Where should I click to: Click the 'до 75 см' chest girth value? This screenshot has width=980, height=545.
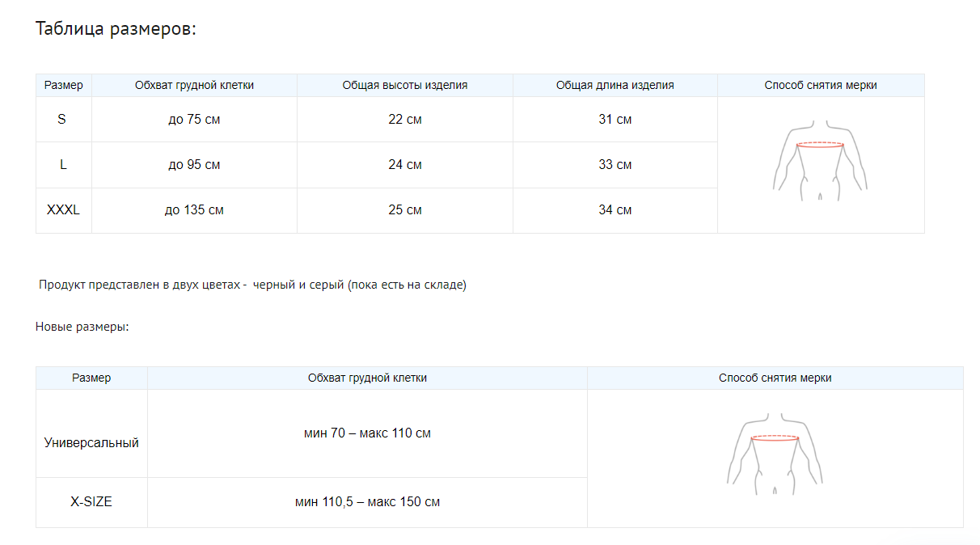(x=194, y=120)
